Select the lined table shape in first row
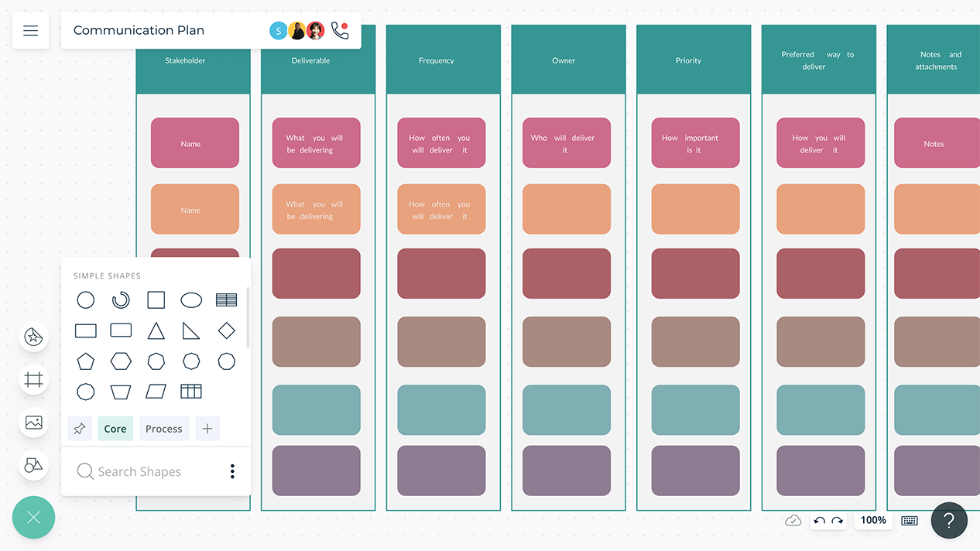The image size is (980, 551). [227, 300]
